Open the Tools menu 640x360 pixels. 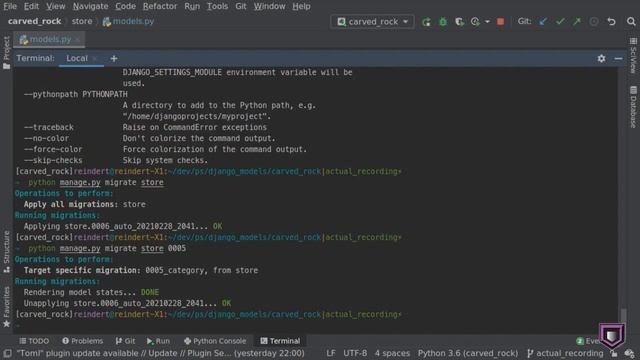(x=217, y=6)
